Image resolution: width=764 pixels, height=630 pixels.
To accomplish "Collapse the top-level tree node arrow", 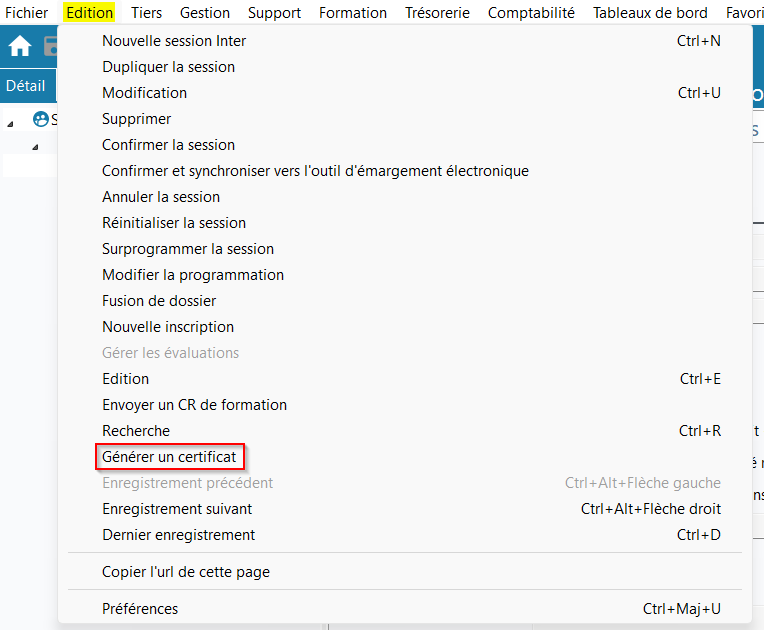I will tap(11, 122).
